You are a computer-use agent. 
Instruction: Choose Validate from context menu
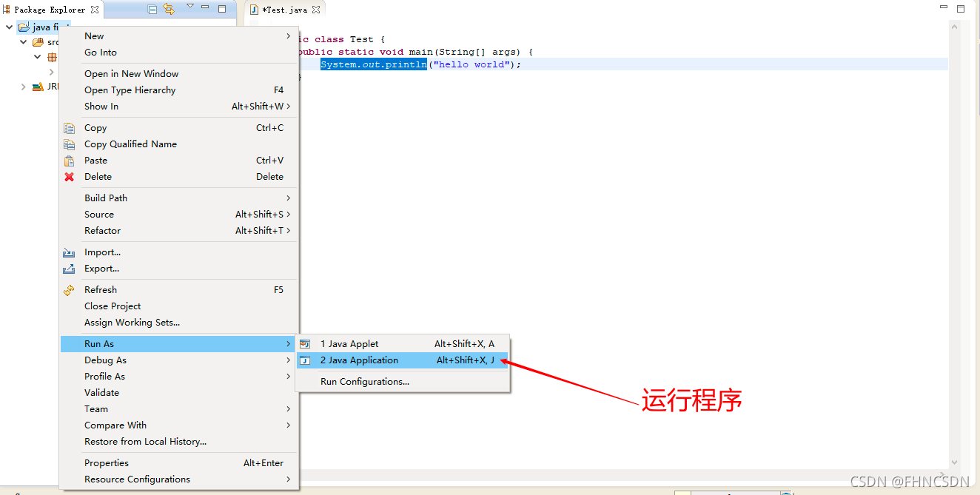pyautogui.click(x=179, y=392)
